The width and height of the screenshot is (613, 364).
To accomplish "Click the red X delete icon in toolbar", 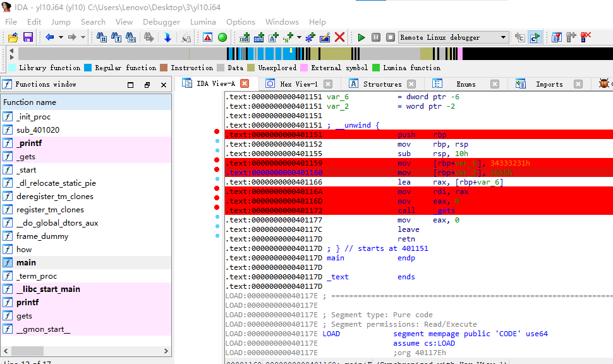I will (340, 37).
